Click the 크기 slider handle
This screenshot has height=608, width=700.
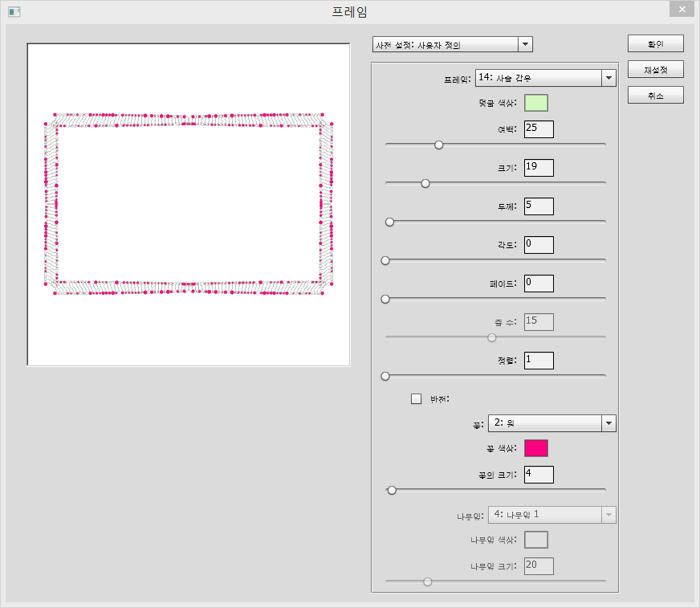click(425, 183)
